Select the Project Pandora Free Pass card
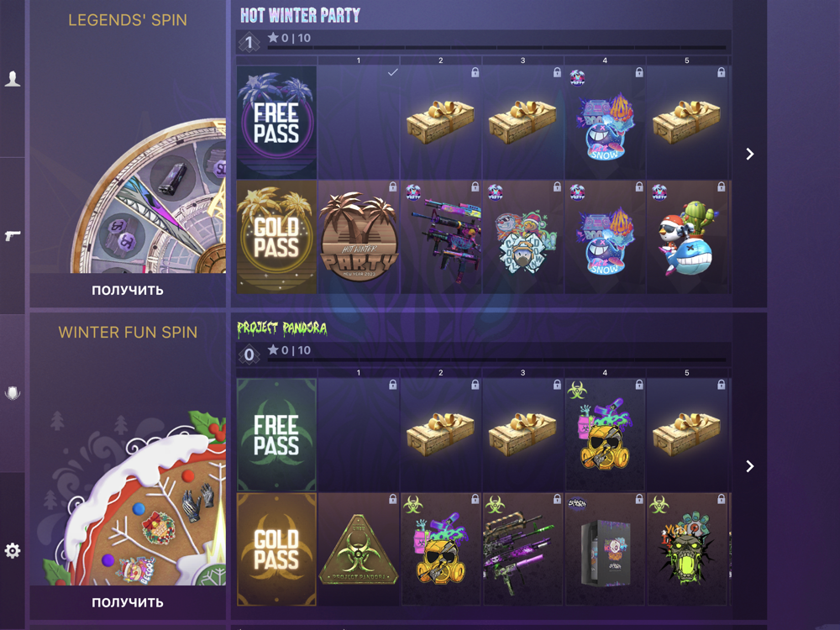The width and height of the screenshot is (840, 630). (x=276, y=434)
